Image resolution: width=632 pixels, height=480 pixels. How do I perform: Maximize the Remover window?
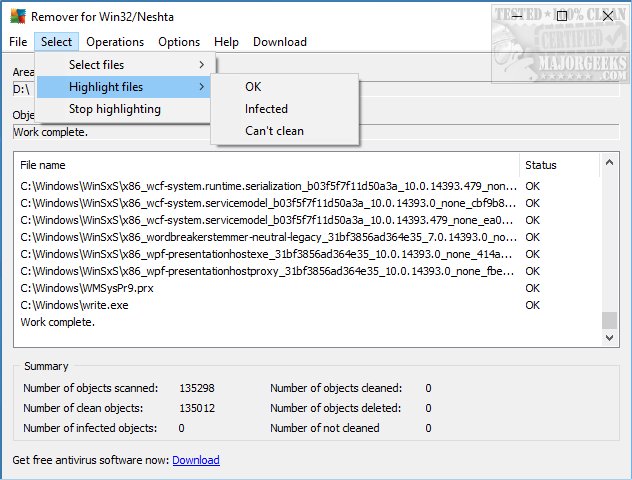pos(561,16)
